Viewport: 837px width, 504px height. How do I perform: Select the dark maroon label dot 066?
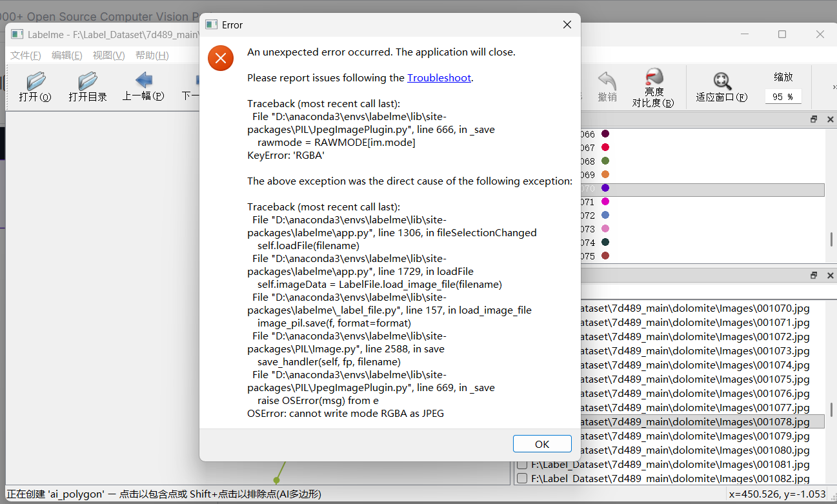tap(605, 134)
